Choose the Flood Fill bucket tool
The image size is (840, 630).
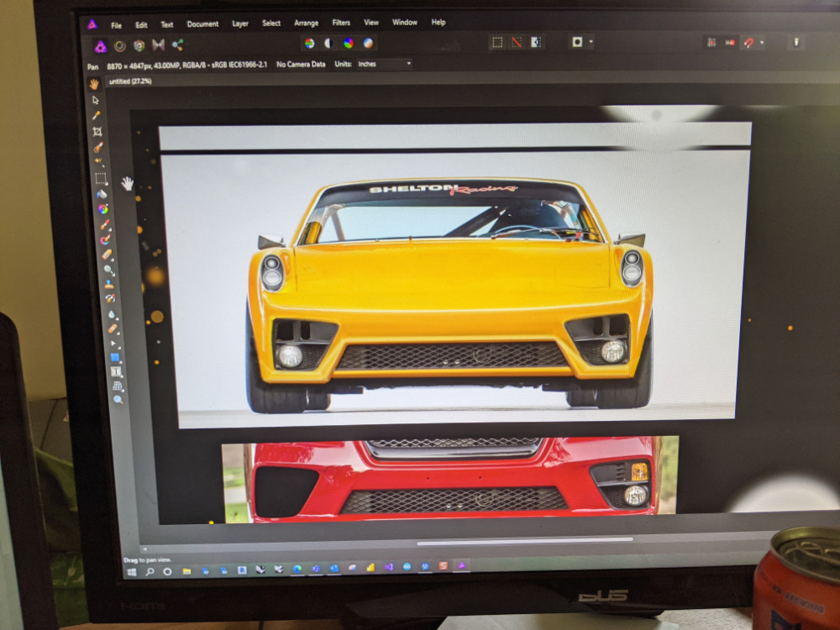pos(102,193)
